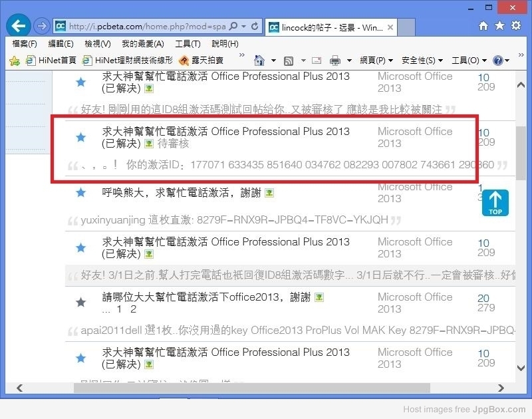Click the Print icon in command bar
Screen dimensions: 532x419
pyautogui.click(x=335, y=61)
